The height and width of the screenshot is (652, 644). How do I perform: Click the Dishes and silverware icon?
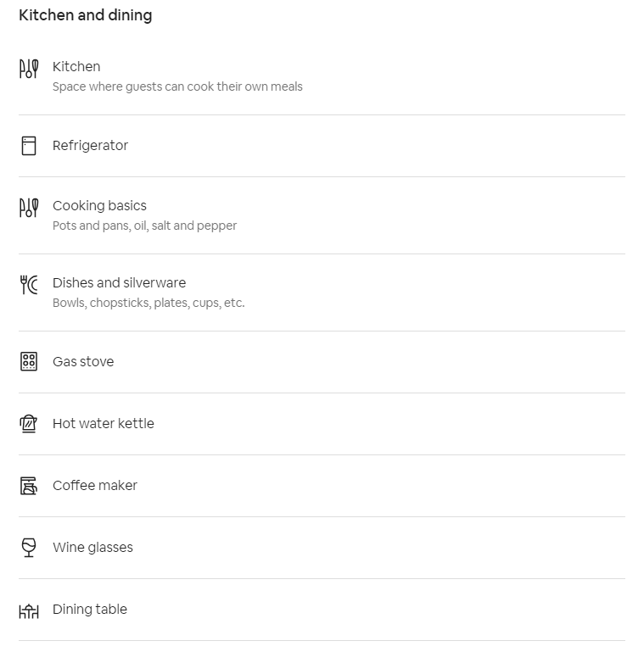click(x=29, y=285)
